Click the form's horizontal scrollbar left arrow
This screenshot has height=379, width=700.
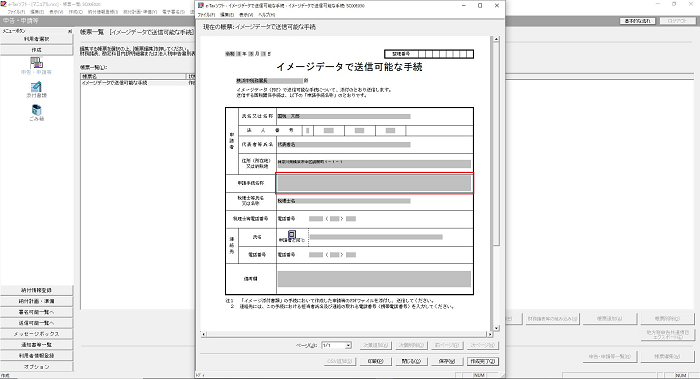click(x=204, y=334)
